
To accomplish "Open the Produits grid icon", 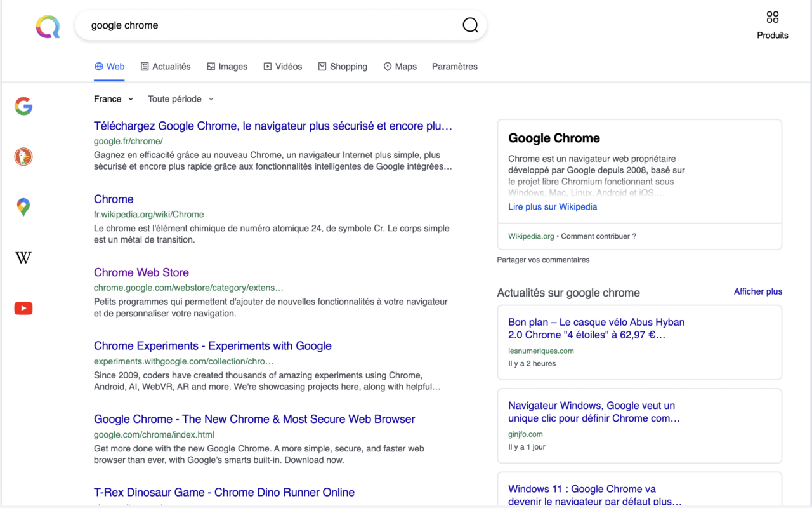I will 773,17.
